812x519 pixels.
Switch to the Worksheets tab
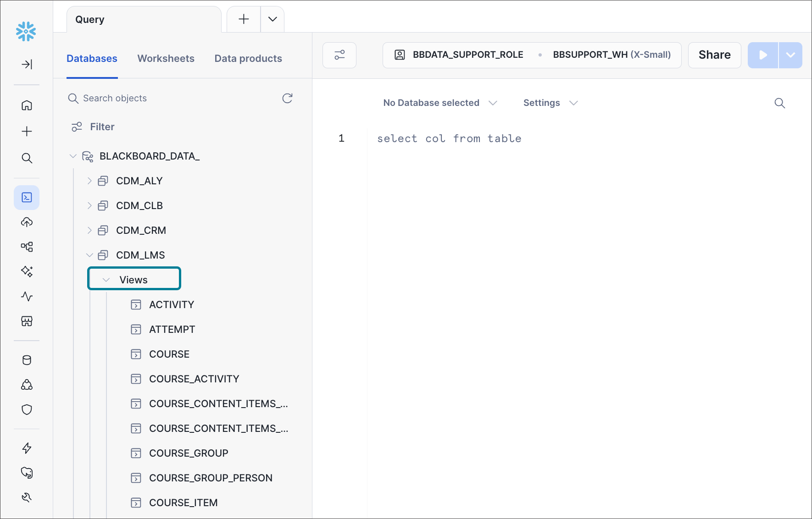point(166,59)
